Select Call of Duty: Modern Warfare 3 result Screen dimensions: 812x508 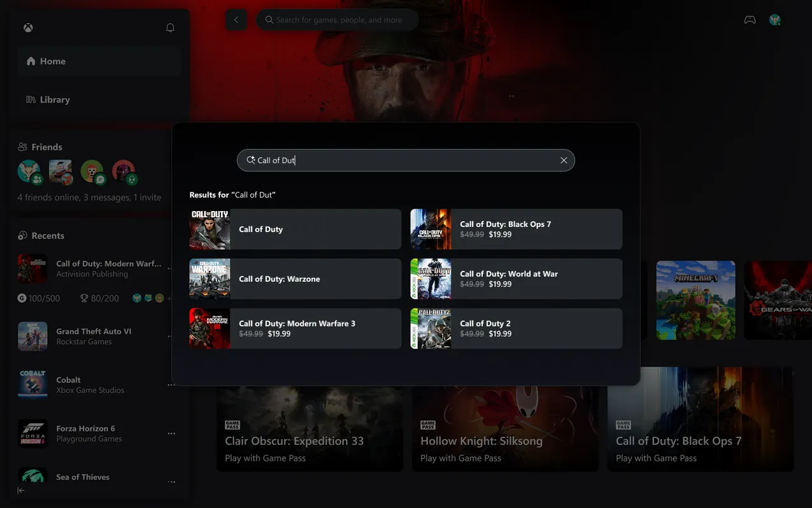click(x=296, y=328)
